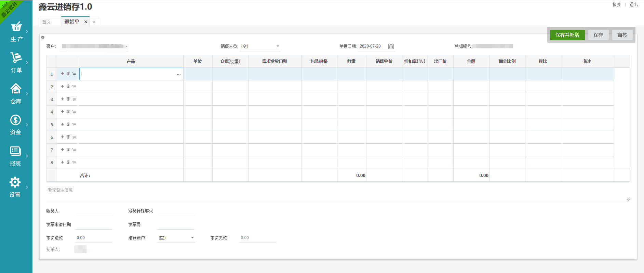The width and height of the screenshot is (644, 273).
Task: Open the 订单 orders module icon
Action: click(16, 58)
